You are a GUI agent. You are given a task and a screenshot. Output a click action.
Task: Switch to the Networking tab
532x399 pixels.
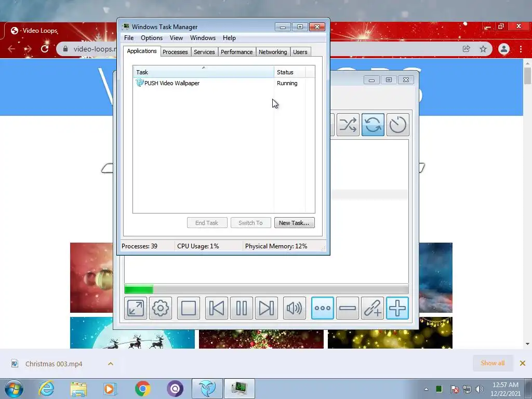[x=273, y=52]
